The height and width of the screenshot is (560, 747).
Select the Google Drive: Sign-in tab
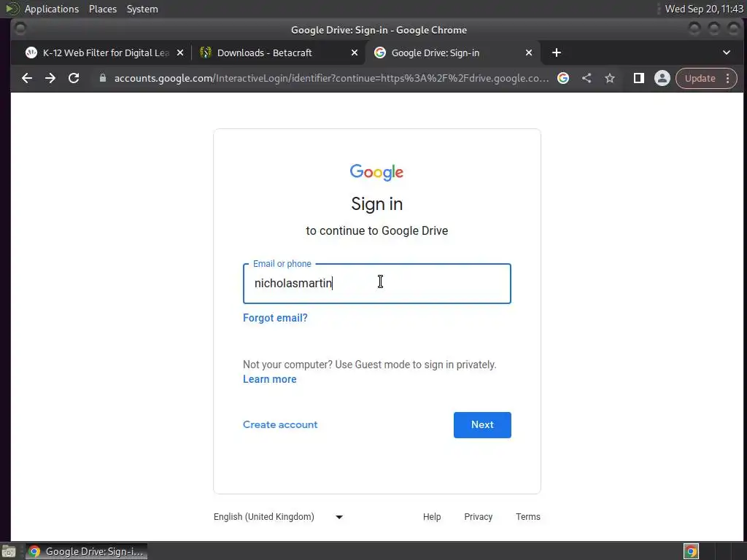pyautogui.click(x=452, y=52)
